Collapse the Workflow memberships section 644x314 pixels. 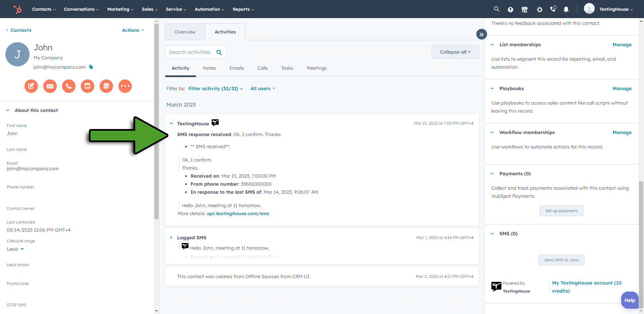click(x=492, y=132)
